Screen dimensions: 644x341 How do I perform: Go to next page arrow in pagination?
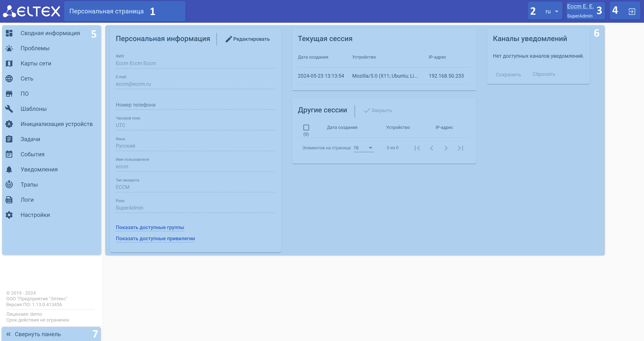446,148
